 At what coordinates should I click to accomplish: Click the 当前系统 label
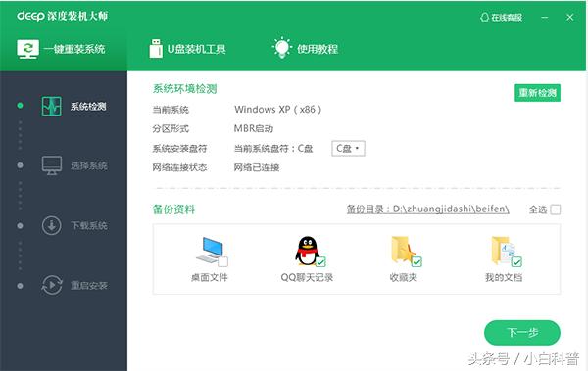pyautogui.click(x=171, y=110)
